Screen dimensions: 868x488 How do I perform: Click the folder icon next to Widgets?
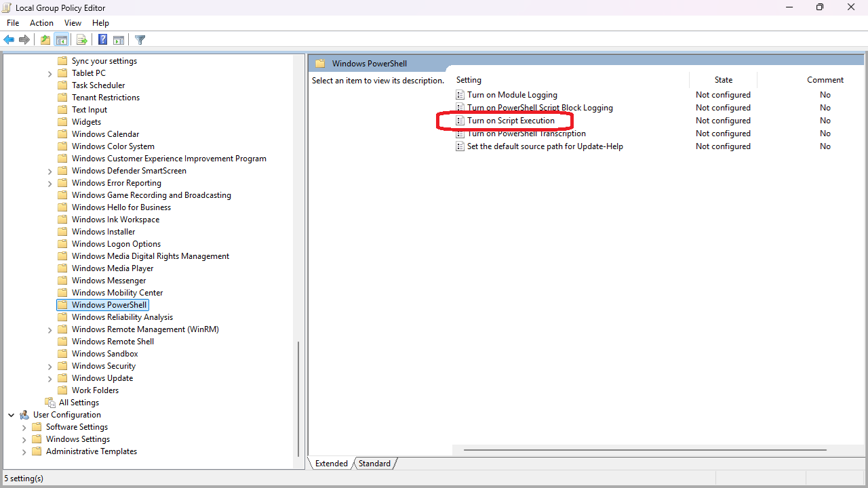[62, 122]
